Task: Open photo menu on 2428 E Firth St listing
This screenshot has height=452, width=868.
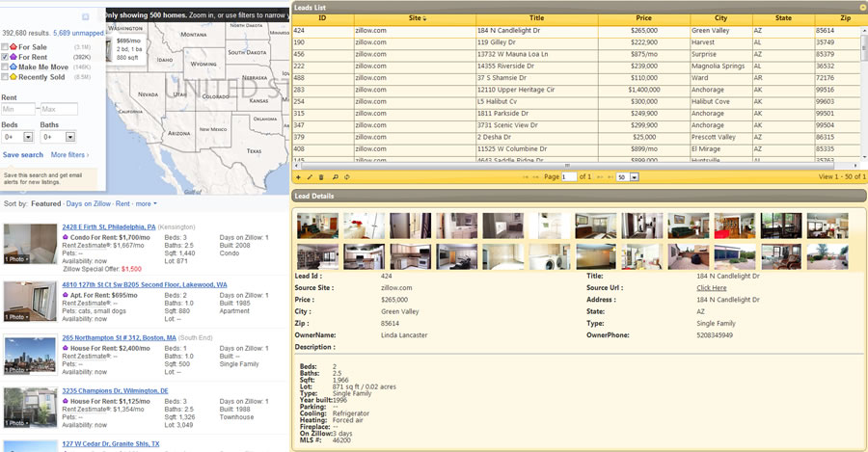Action: [16, 259]
